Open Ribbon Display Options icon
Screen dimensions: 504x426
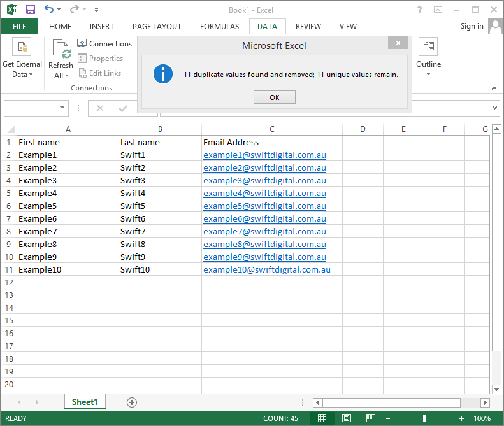438,10
